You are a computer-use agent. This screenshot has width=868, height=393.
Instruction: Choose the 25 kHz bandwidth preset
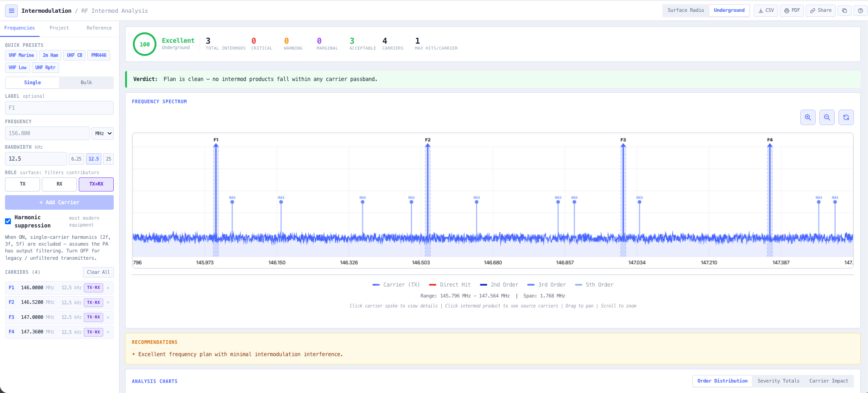108,159
